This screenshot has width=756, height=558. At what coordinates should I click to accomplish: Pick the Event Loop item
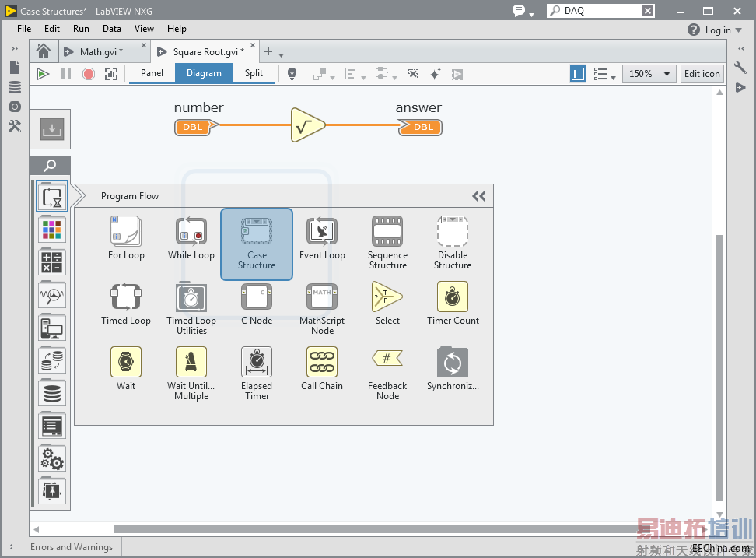click(322, 238)
